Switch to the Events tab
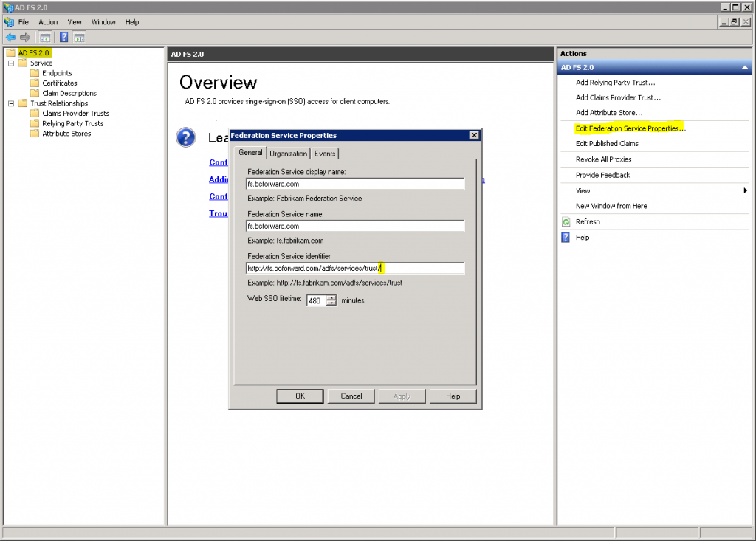Image resolution: width=756 pixels, height=541 pixels. 325,154
